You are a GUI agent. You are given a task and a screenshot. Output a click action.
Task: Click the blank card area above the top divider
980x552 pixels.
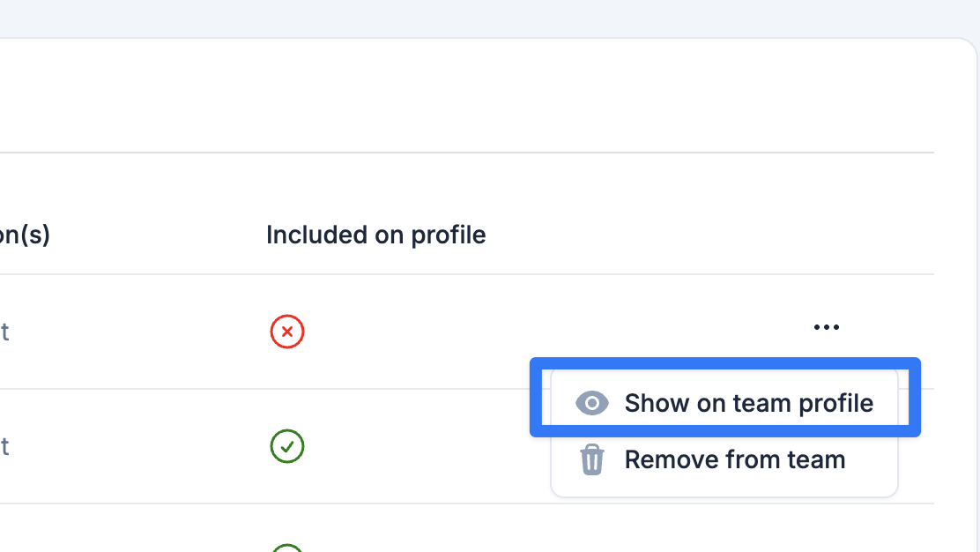pos(467,95)
